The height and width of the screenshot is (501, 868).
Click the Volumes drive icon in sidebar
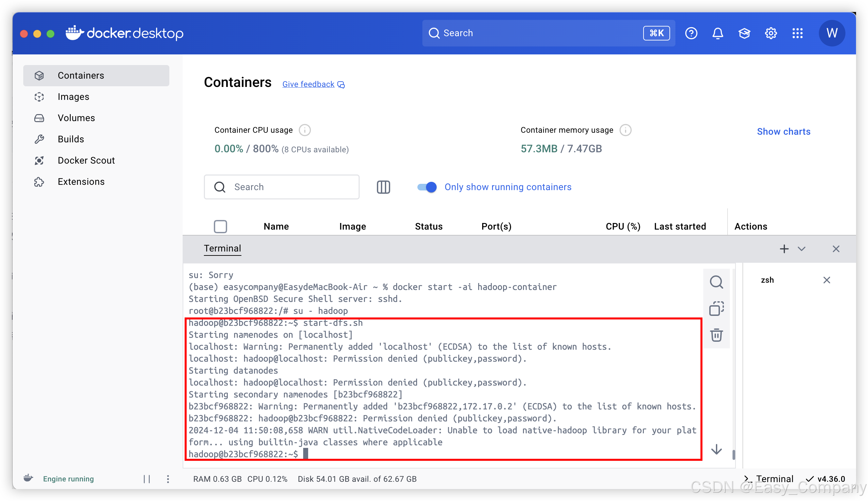coord(39,118)
